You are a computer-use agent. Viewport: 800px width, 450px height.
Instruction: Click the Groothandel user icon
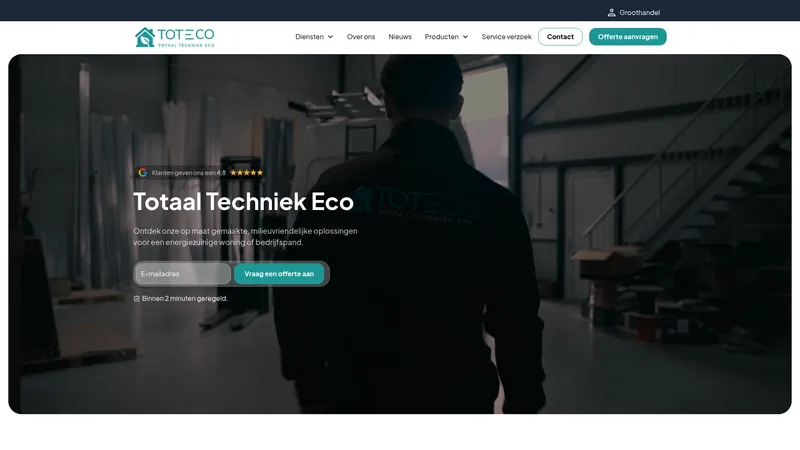point(611,13)
